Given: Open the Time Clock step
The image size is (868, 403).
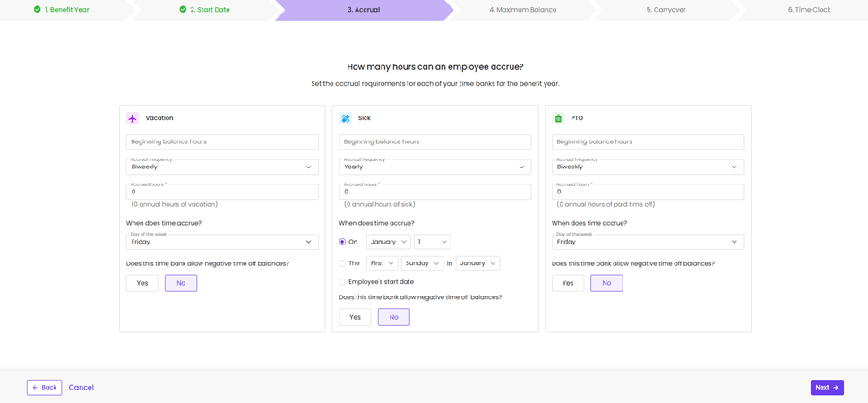Looking at the screenshot, I should tap(809, 10).
